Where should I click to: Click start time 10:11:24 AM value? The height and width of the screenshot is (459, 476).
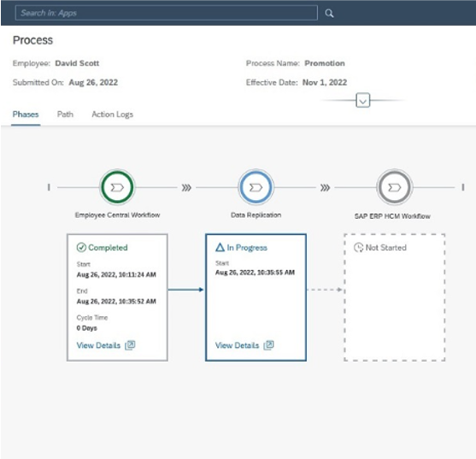tap(116, 274)
